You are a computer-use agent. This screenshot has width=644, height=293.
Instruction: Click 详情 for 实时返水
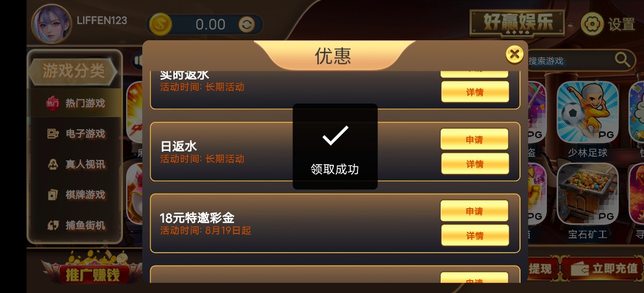point(475,92)
